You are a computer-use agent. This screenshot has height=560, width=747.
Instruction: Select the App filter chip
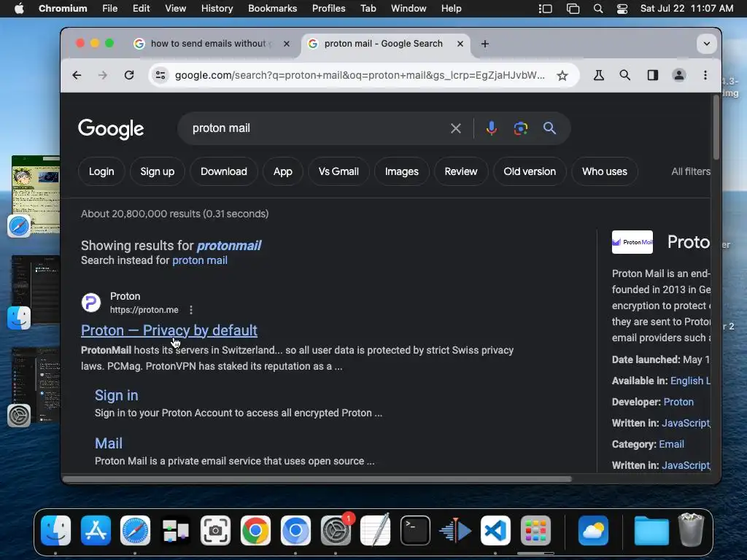(x=282, y=171)
